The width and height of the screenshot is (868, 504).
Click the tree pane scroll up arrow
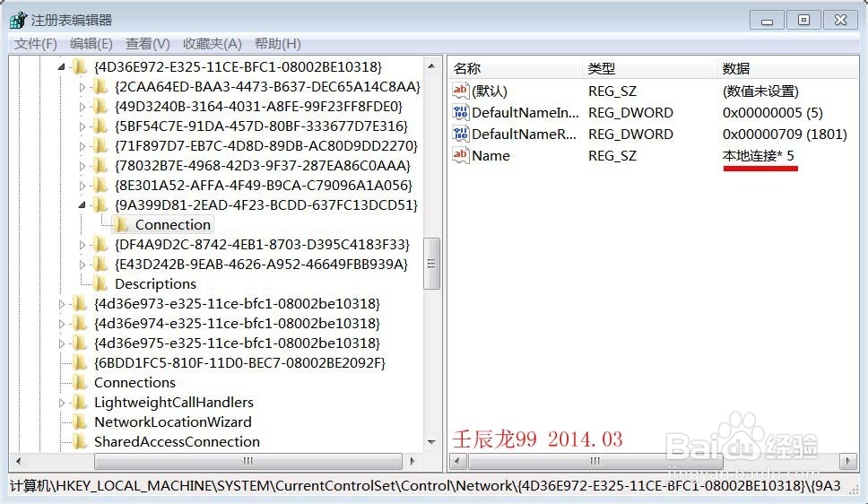432,66
